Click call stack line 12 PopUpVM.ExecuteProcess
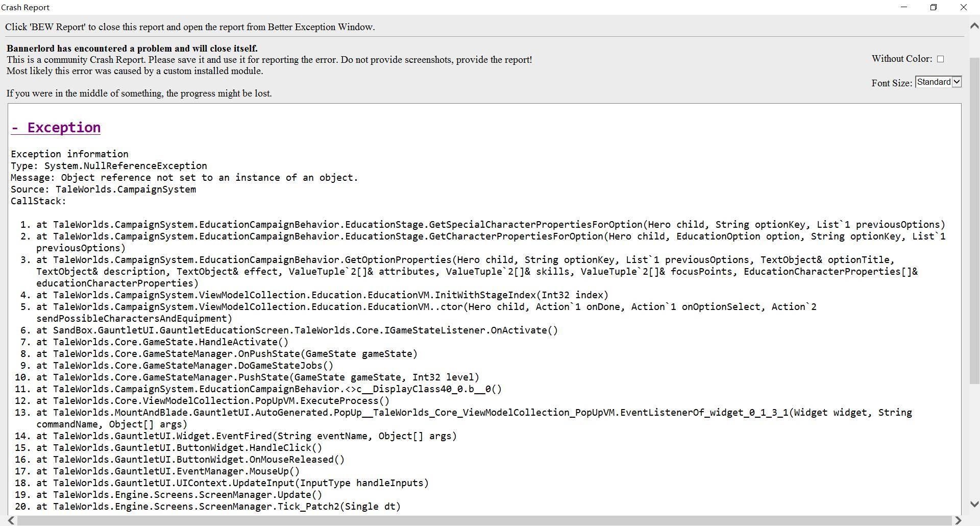The image size is (980, 526). click(x=213, y=401)
